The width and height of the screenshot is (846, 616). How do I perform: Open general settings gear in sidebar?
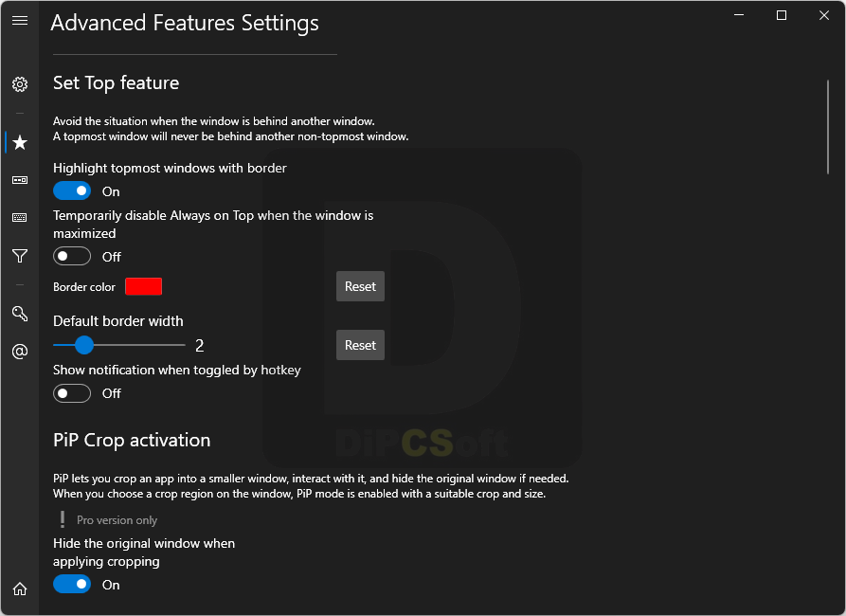[20, 84]
